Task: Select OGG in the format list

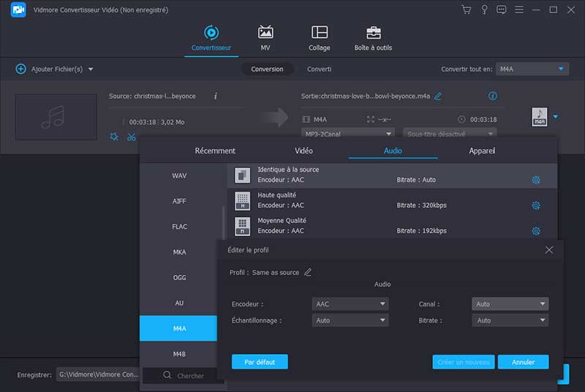Action: click(x=179, y=277)
